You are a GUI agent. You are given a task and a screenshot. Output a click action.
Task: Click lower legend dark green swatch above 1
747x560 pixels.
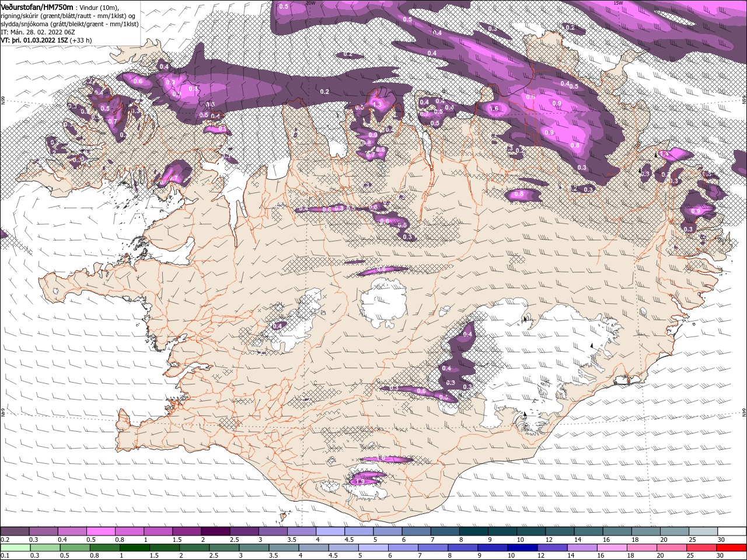click(135, 547)
